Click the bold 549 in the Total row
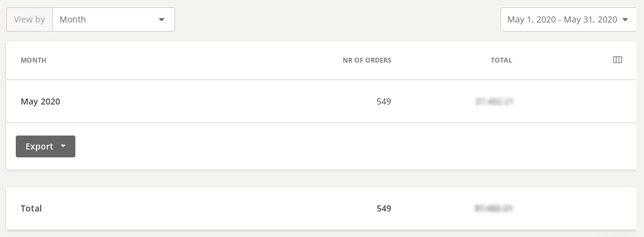 coord(383,208)
